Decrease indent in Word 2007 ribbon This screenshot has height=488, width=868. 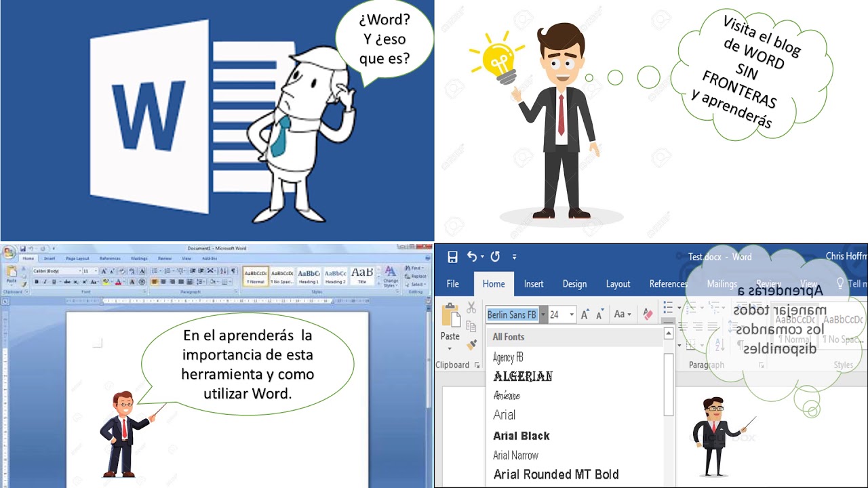pos(192,271)
